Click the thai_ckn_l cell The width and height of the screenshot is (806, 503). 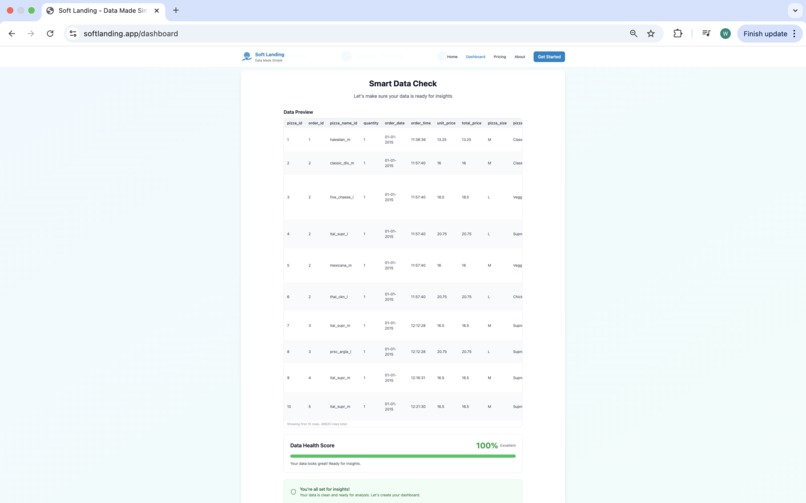point(339,297)
